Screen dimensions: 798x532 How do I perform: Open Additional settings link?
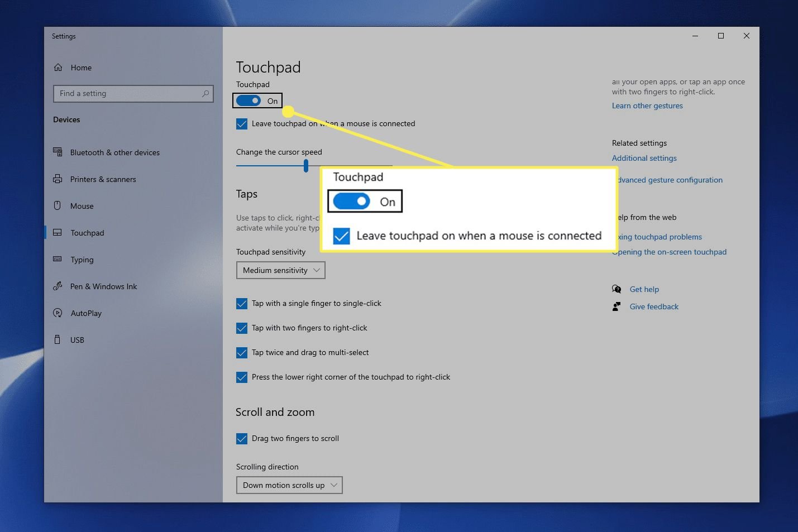644,159
